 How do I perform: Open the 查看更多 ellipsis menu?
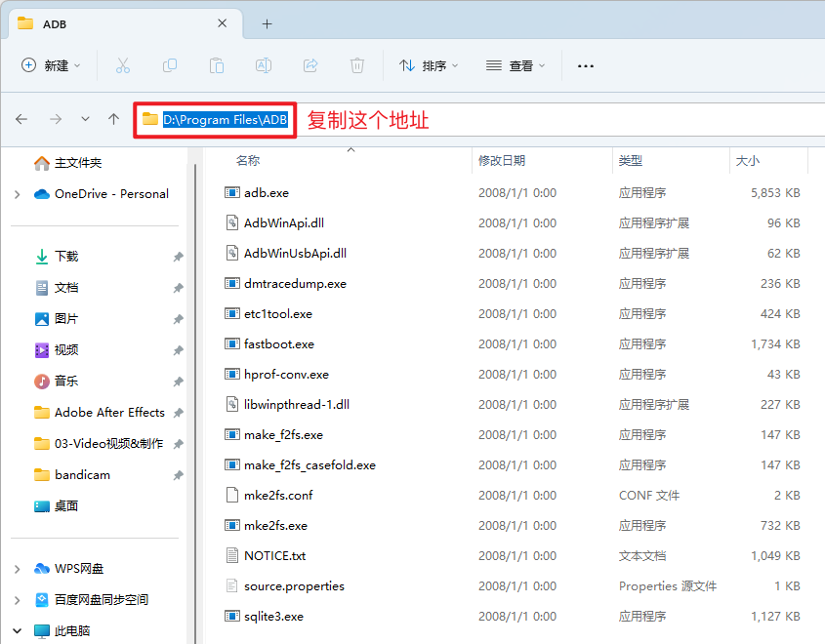point(585,64)
